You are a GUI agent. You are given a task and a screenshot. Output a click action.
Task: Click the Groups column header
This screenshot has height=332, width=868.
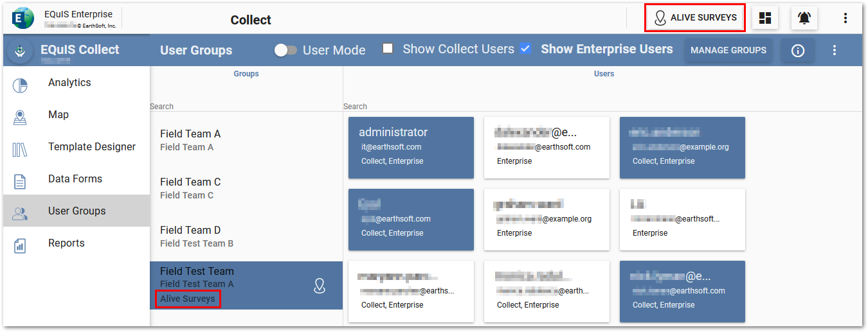(x=246, y=74)
